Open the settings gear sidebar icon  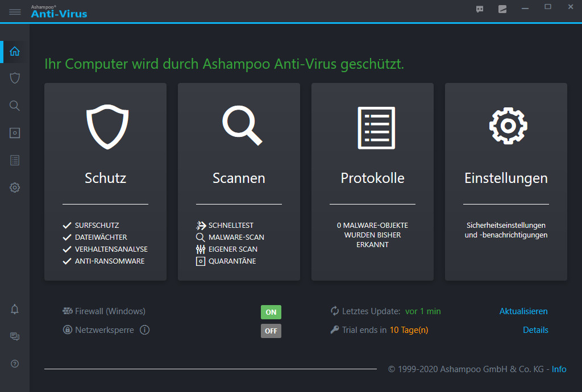(x=15, y=187)
